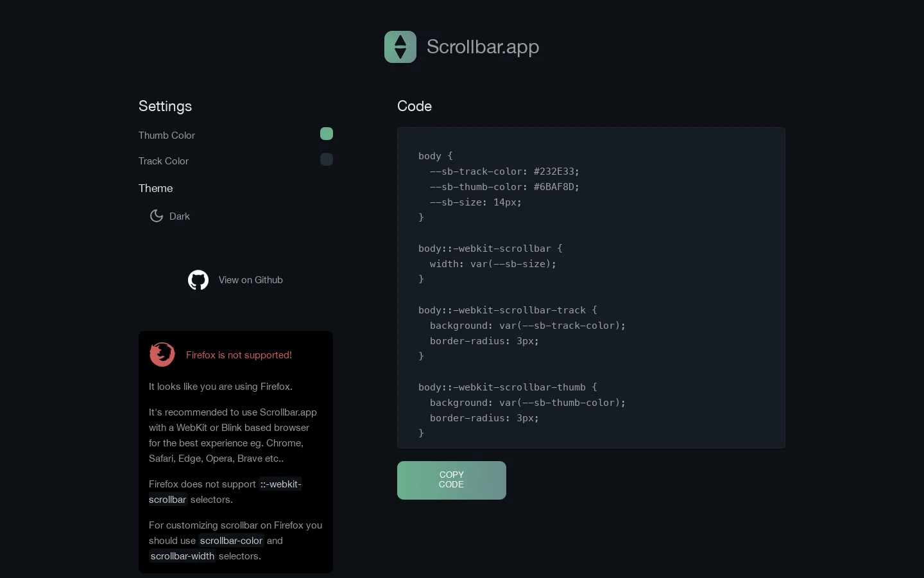This screenshot has width=924, height=578.
Task: Toggle the Dark theme option
Action: pyautogui.click(x=170, y=216)
